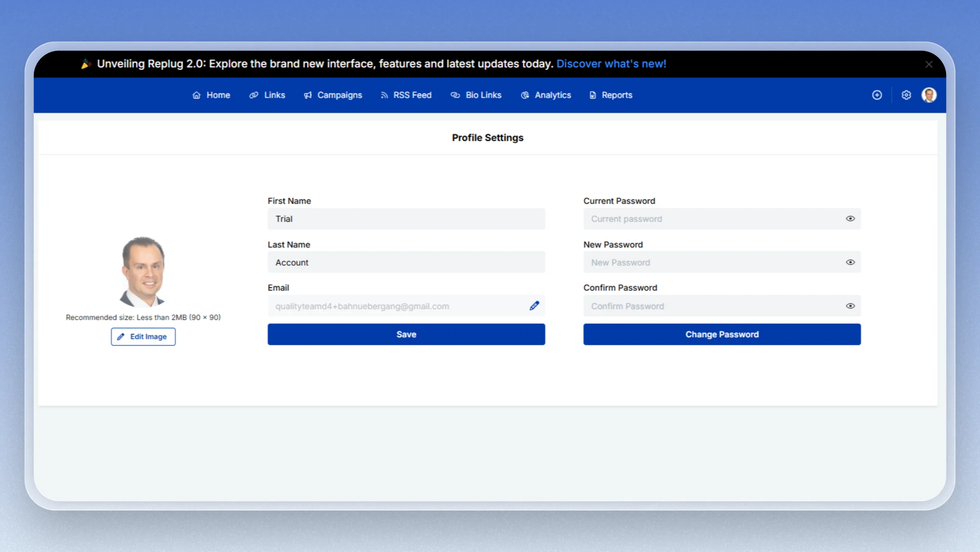The image size is (980, 552).
Task: Submit the Change Password button
Action: coord(722,334)
